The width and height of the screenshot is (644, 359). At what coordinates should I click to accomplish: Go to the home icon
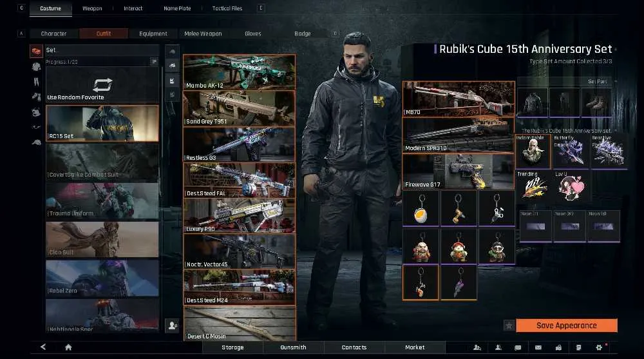[69, 347]
